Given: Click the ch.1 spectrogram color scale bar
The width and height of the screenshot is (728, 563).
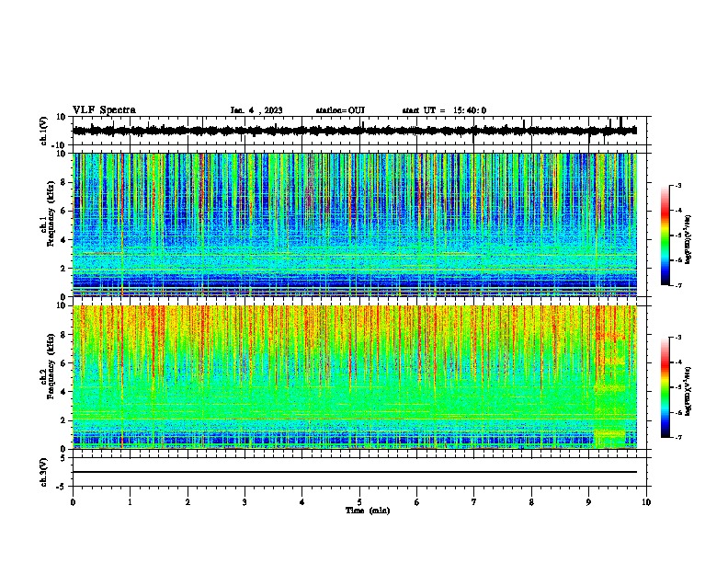Looking at the screenshot, I should 665,236.
